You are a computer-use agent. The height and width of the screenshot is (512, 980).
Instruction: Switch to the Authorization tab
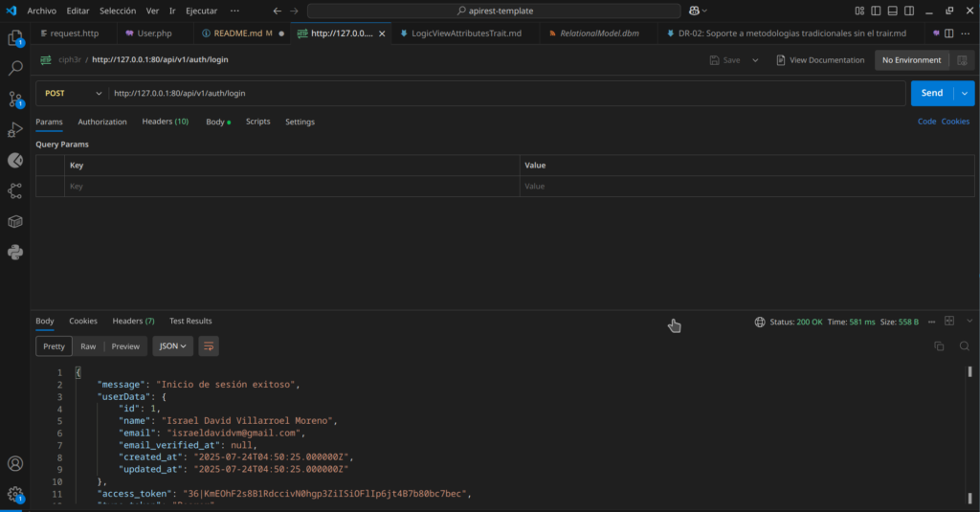point(102,122)
